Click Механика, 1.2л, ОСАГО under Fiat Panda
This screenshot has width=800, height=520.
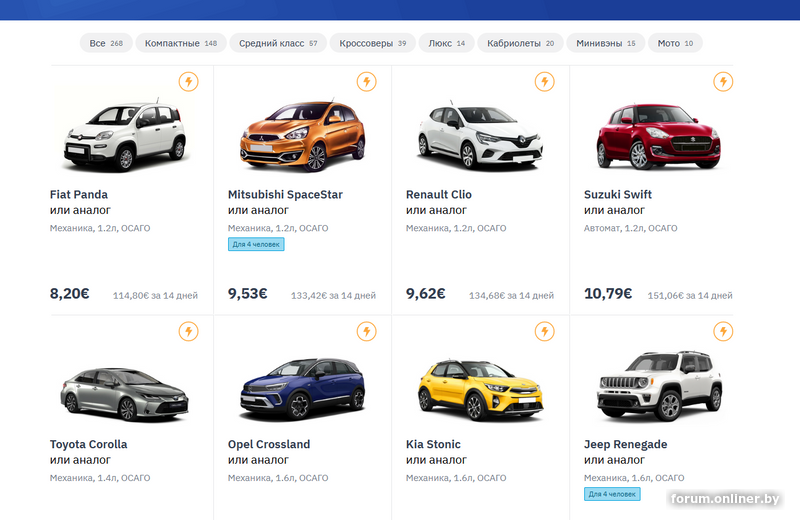(x=100, y=228)
